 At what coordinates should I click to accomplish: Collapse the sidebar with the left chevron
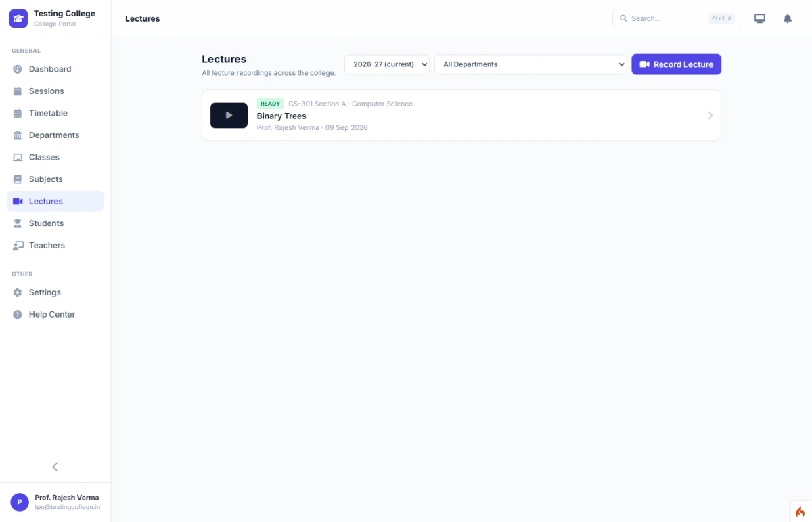(x=55, y=466)
